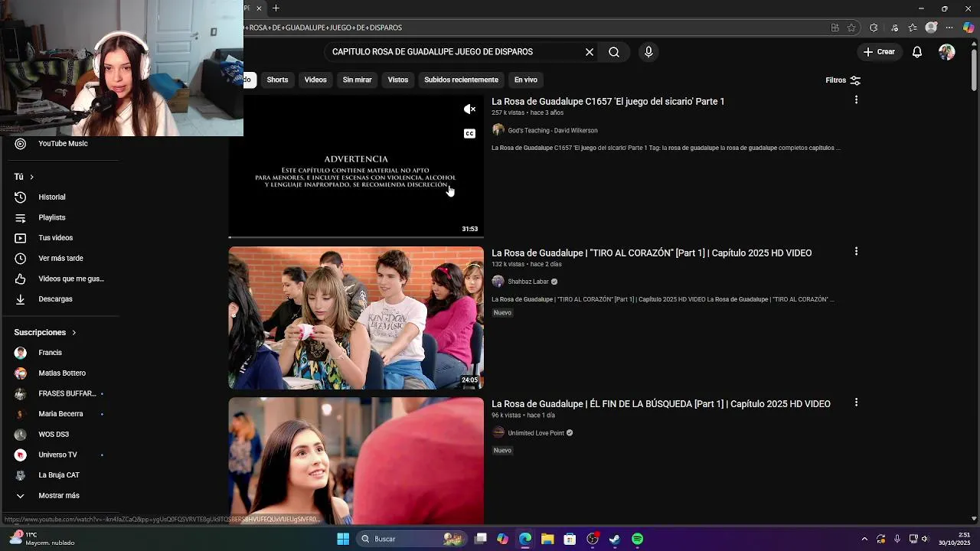Open a new browser tab with plus
The image size is (980, 551).
(276, 8)
